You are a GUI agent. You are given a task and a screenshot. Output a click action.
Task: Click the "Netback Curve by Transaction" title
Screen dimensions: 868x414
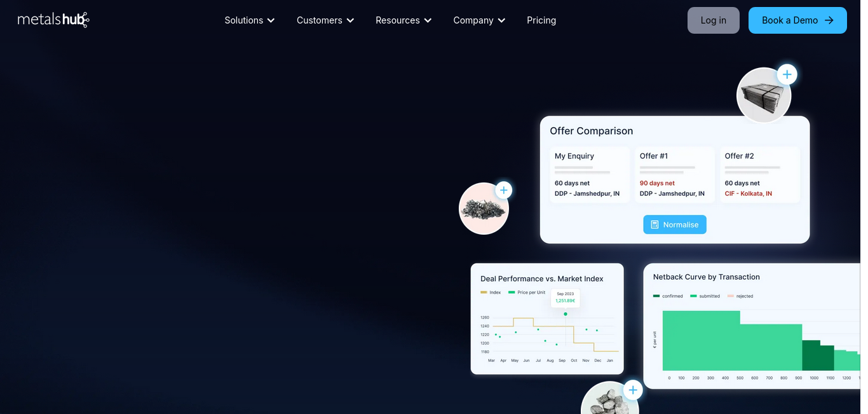[x=707, y=277]
